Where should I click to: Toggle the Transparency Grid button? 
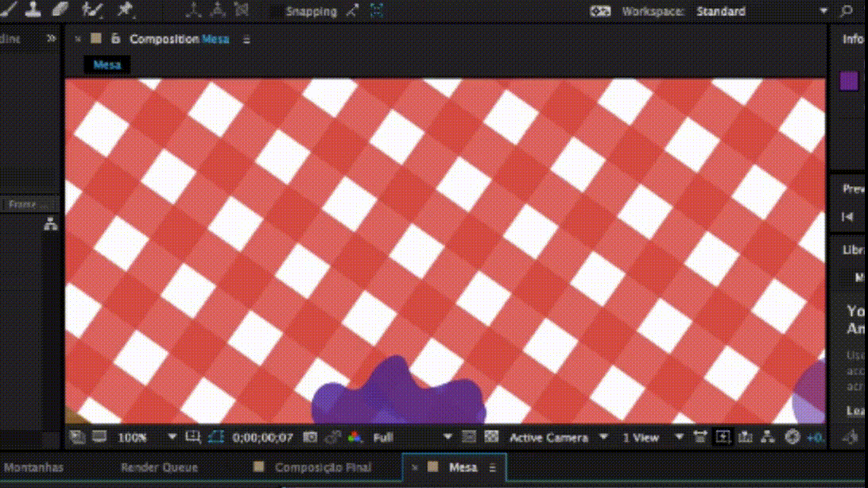tap(491, 437)
